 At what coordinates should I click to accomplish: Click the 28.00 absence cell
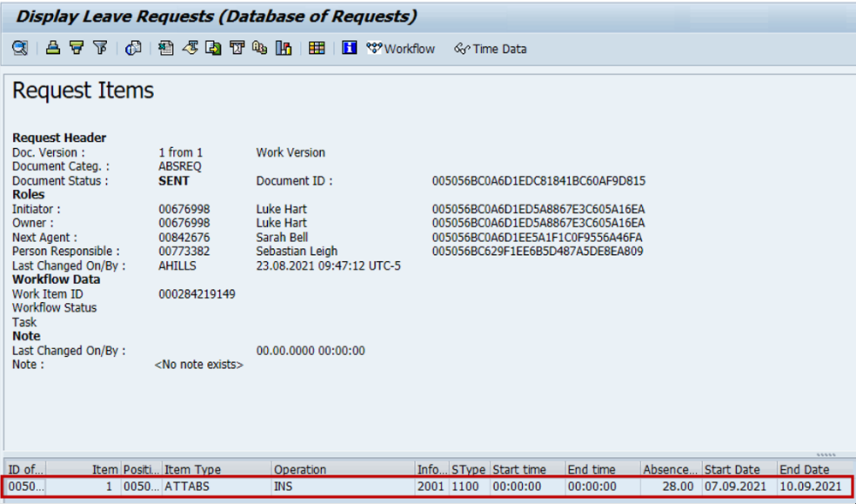point(671,486)
